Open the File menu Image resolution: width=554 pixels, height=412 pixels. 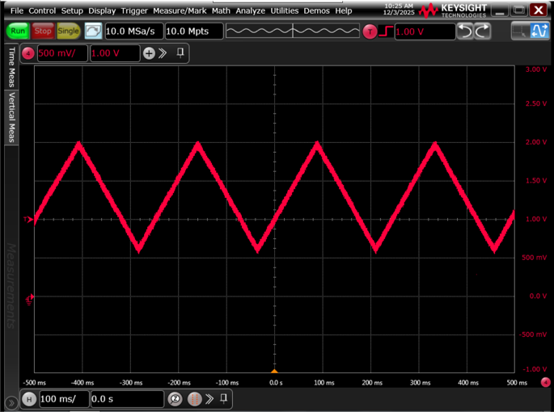click(17, 11)
